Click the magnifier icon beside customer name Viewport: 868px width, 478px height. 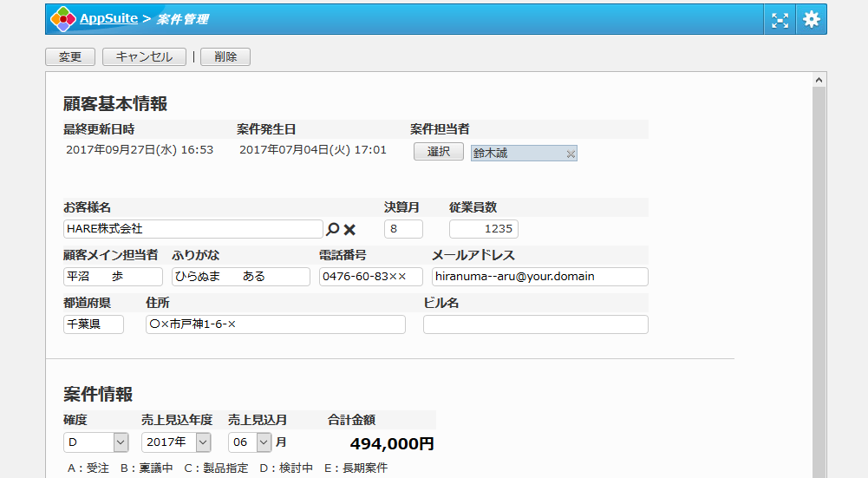(332, 229)
